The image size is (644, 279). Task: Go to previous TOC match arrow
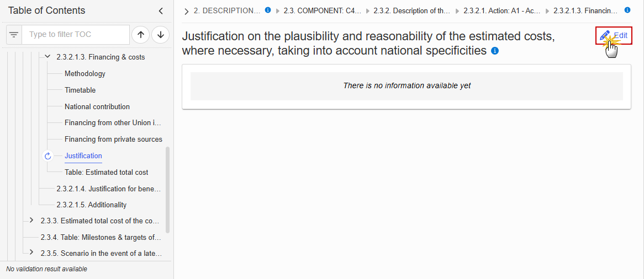[x=140, y=35]
